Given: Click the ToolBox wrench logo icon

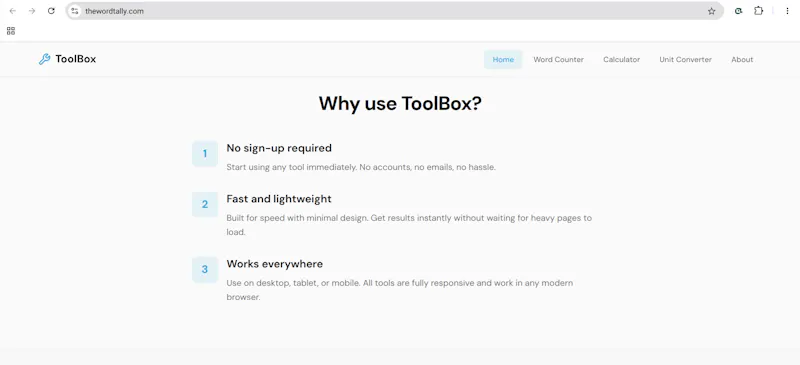Looking at the screenshot, I should (x=44, y=59).
